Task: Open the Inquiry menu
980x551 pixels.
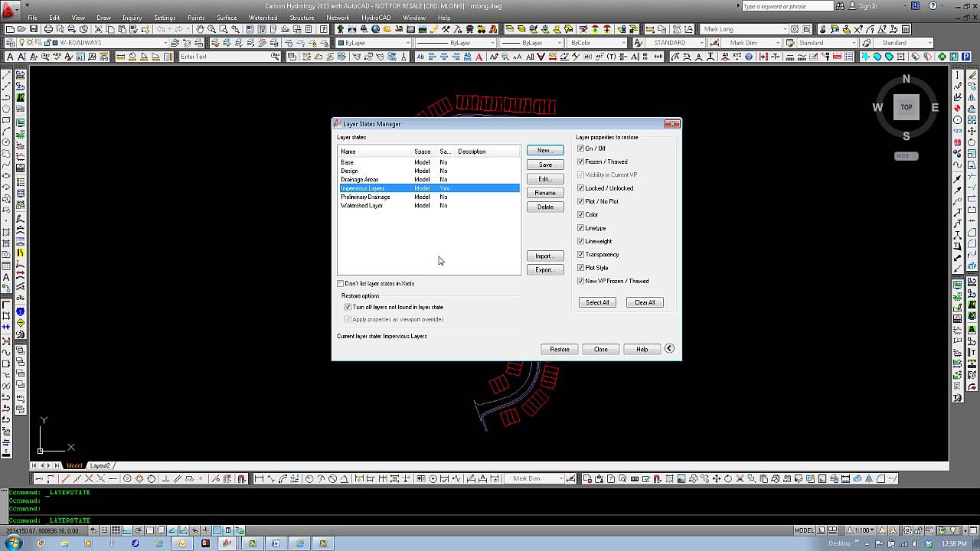Action: tap(132, 18)
